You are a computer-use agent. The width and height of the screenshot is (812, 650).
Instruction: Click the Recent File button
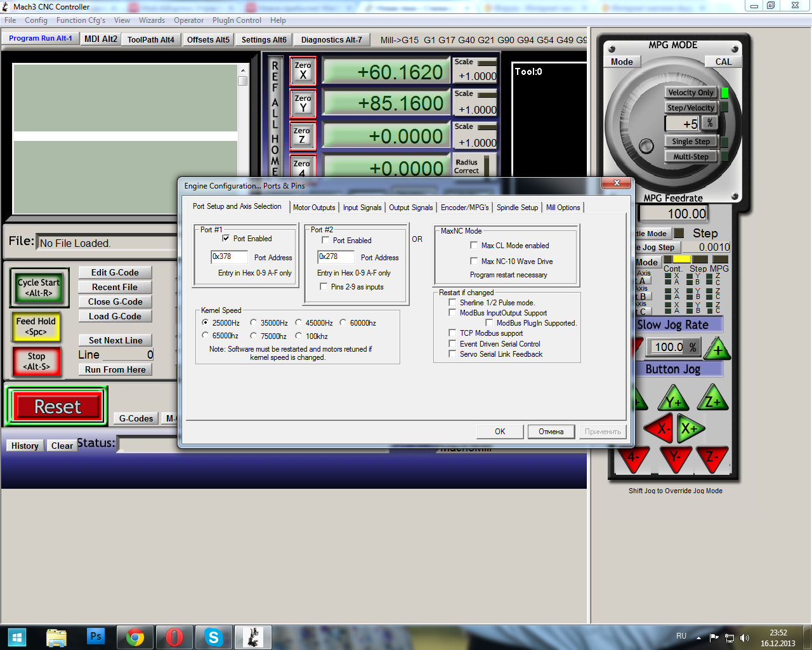115,287
